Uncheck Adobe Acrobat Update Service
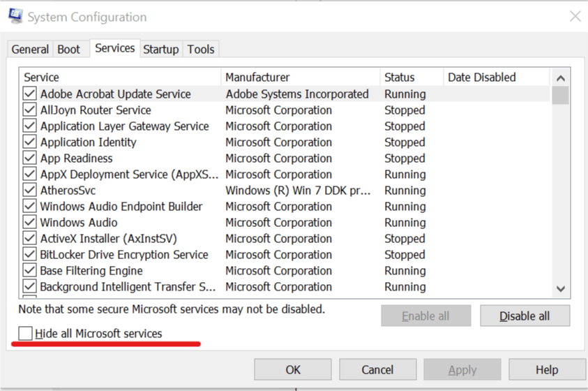This screenshot has width=588, height=391. [29, 94]
